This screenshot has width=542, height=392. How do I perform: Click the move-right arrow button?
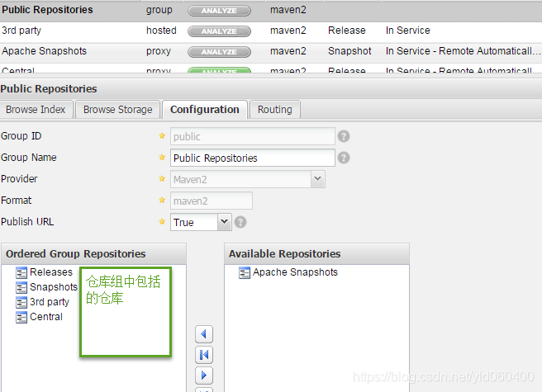point(204,375)
